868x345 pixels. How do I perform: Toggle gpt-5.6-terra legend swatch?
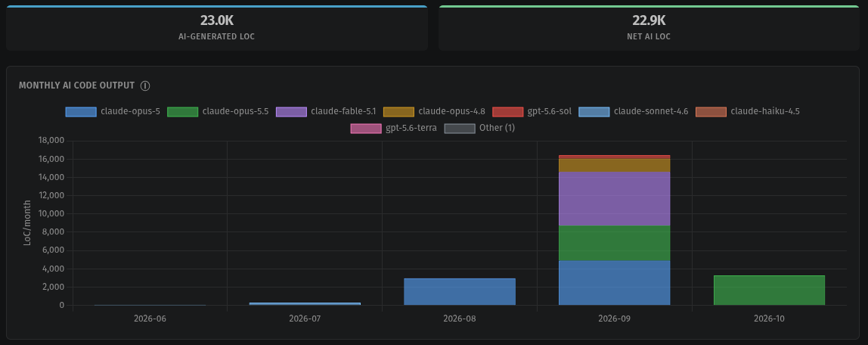point(366,129)
